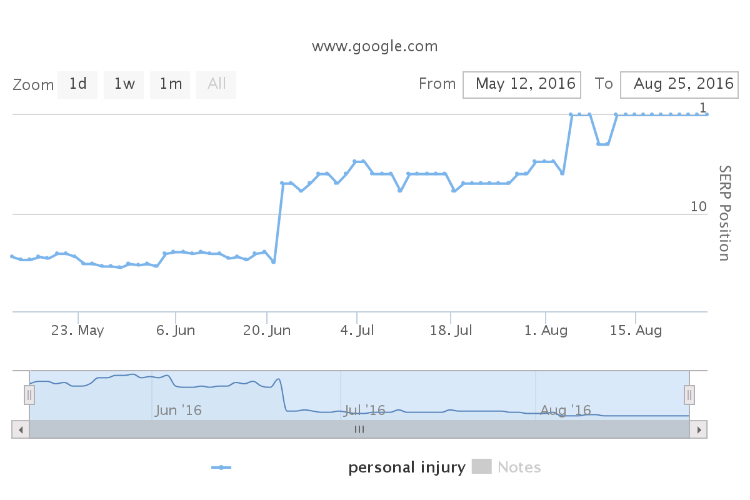Set zoom range to 1m

[x=170, y=85]
